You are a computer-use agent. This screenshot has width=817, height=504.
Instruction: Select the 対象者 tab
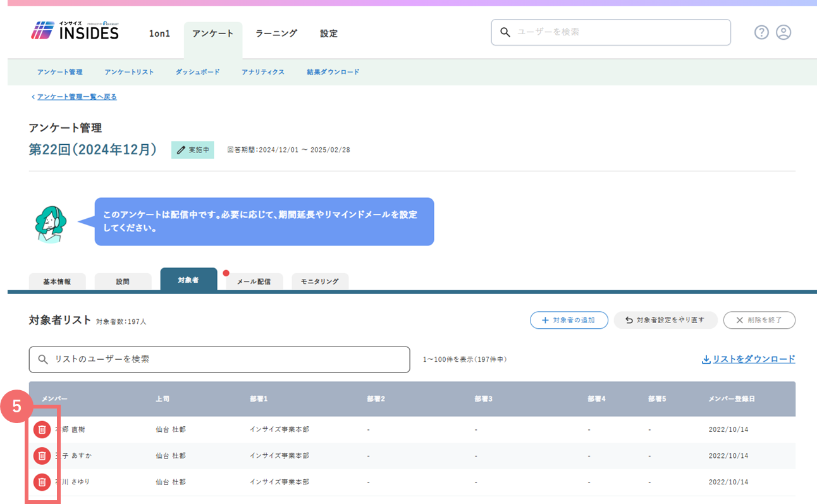189,280
